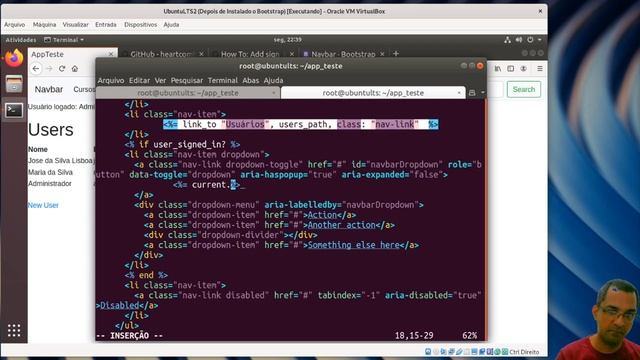Click the Ubuntu network status icon
640x360 pixels.
point(507,40)
